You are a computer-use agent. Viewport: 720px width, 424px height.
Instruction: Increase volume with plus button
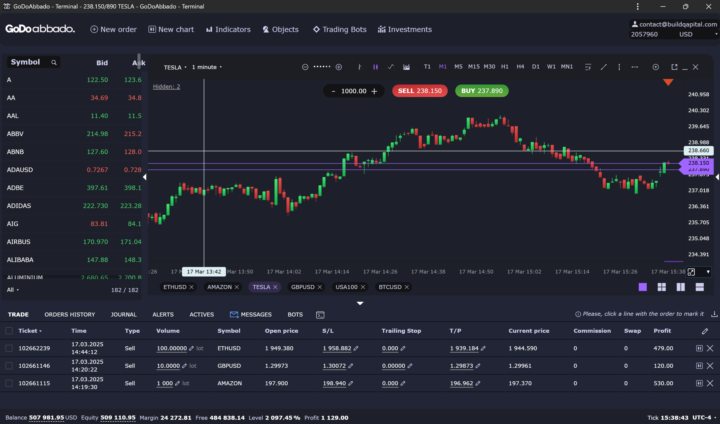[374, 91]
